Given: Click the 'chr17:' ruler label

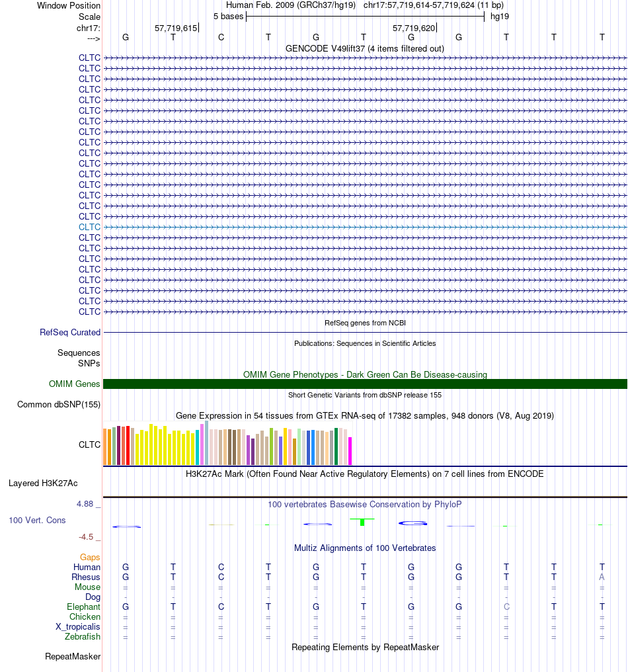Looking at the screenshot, I should 88,28.
